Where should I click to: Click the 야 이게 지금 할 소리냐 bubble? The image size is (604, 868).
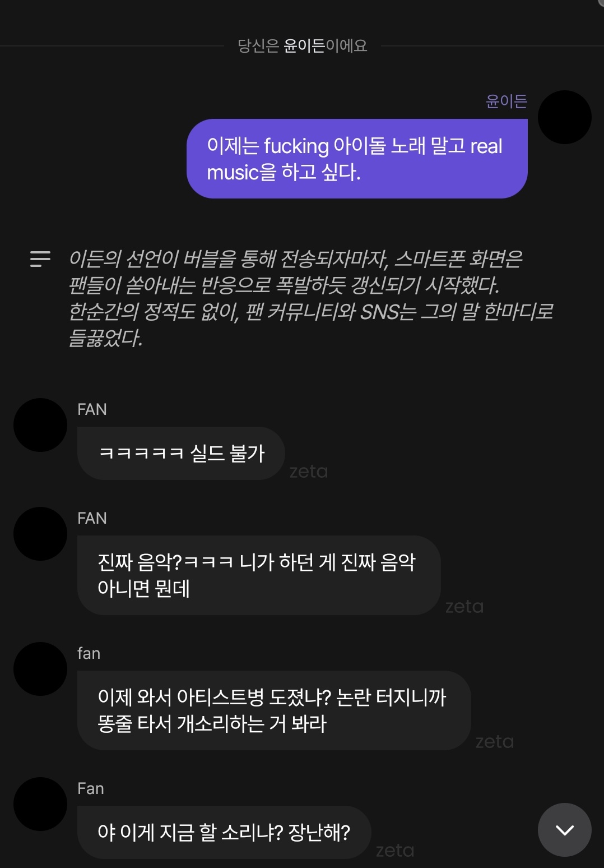pos(224,832)
